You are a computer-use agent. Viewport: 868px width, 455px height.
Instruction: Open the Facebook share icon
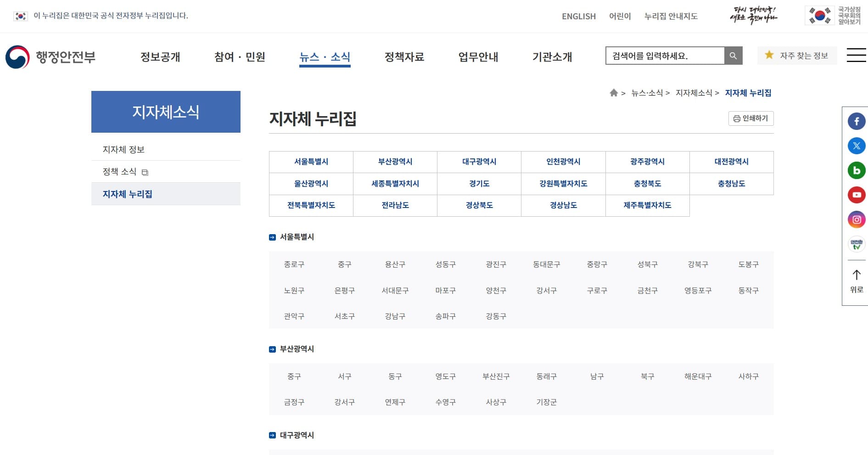[856, 121]
